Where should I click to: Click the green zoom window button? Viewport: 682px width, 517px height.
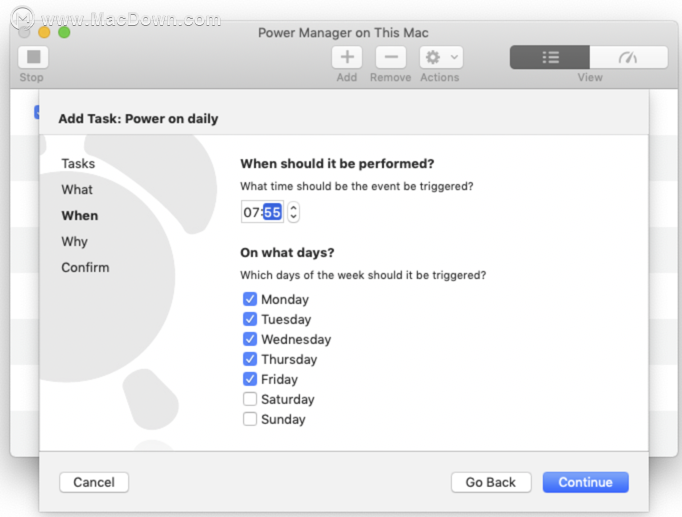click(x=64, y=33)
